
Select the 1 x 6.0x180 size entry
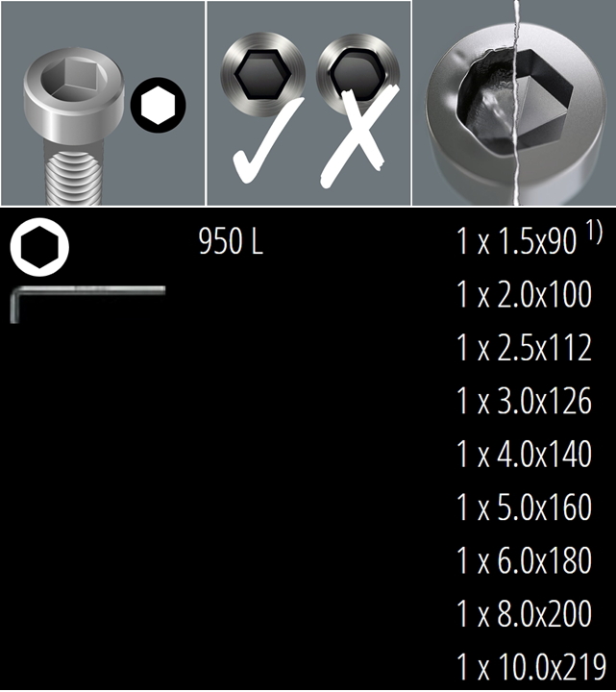(x=524, y=560)
